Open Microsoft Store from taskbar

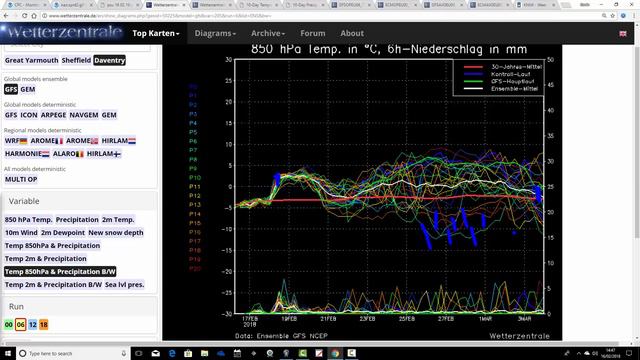(x=188, y=353)
